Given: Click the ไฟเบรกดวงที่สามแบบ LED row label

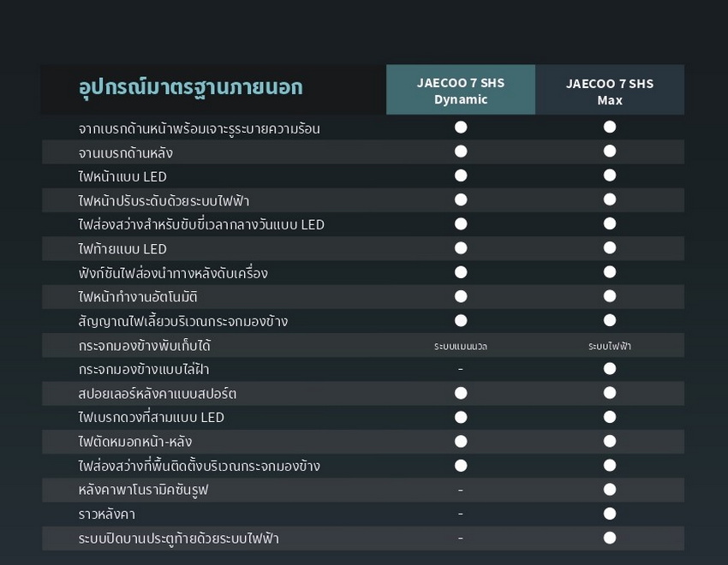Looking at the screenshot, I should [151, 418].
